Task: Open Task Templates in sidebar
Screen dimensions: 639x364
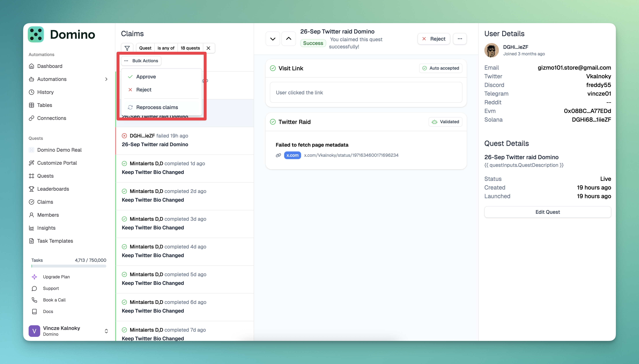Action: 55,241
